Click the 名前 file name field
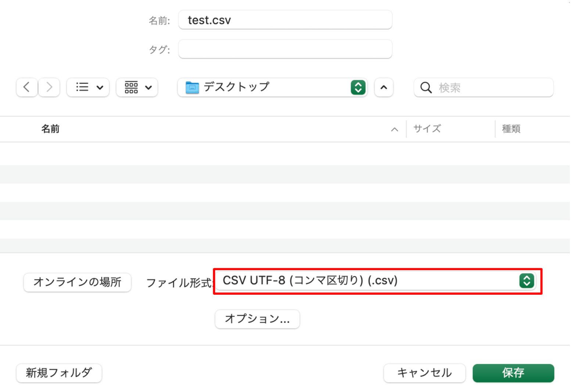The height and width of the screenshot is (391, 588). pos(285,20)
